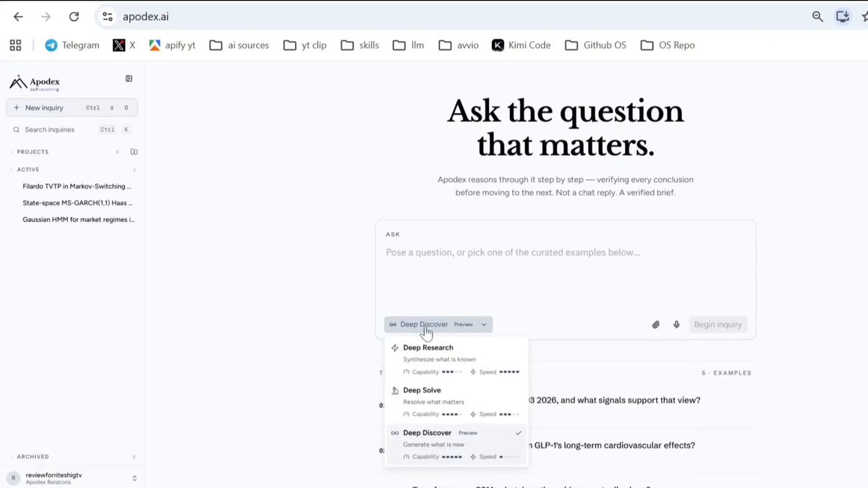
Task: Open the Gaussian HMM for market regimes inquiry
Action: 79,219
